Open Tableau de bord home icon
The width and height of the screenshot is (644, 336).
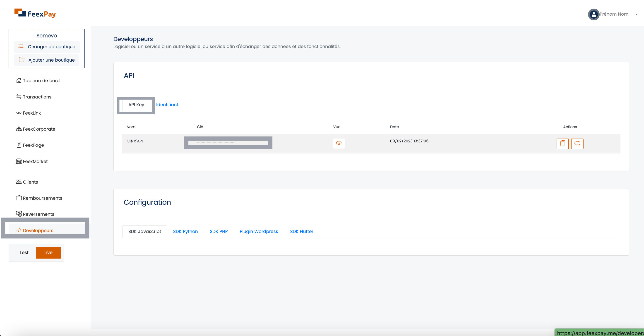(x=19, y=81)
